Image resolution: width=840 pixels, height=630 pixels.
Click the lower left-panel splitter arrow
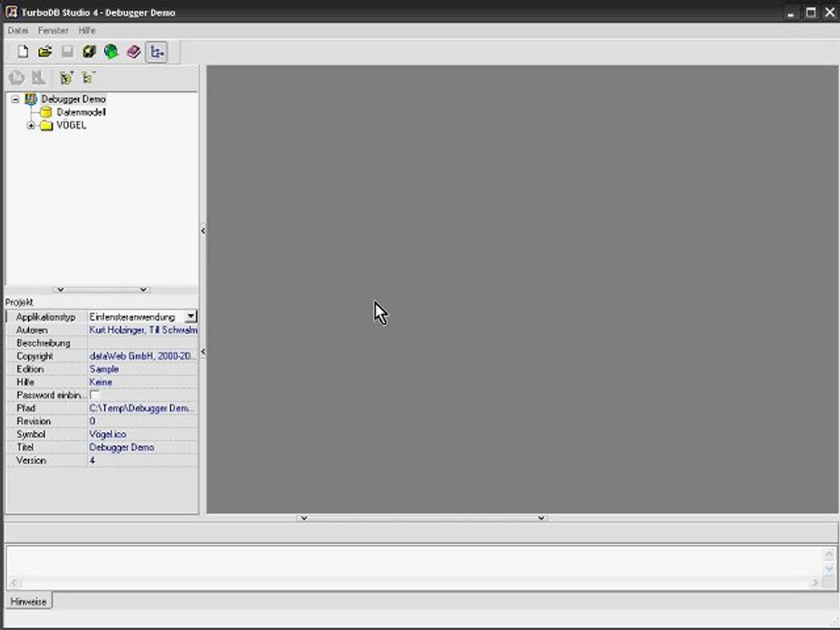[203, 352]
